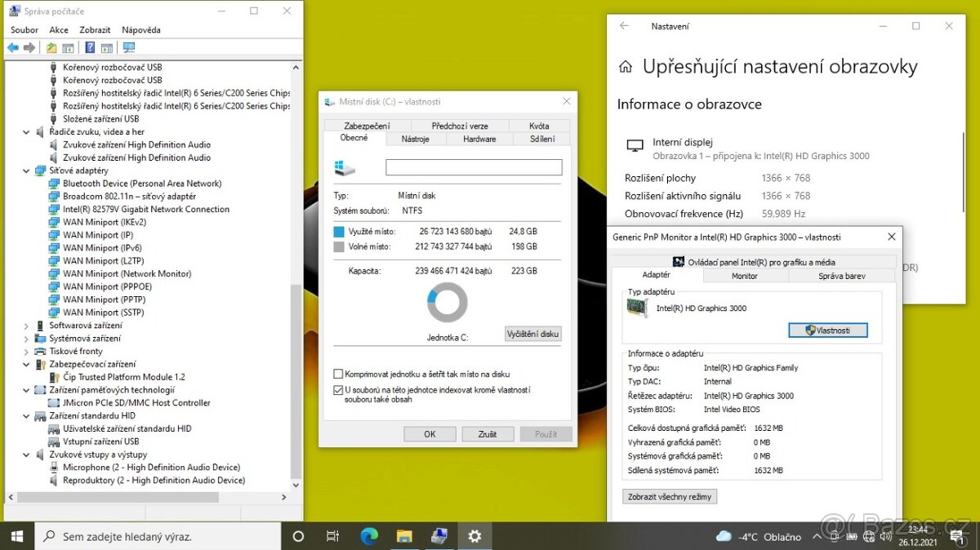
Task: Collapse the 'Síťové adaptéry' tree node
Action: click(x=25, y=170)
